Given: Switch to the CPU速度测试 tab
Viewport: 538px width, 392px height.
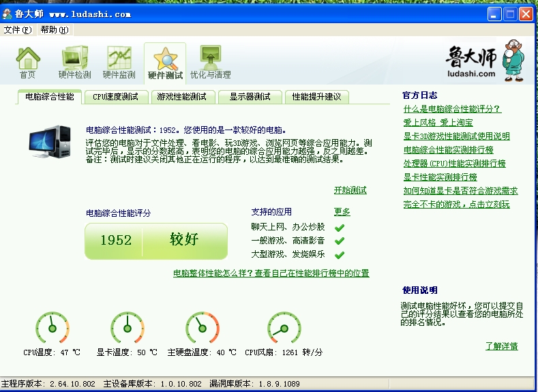Looking at the screenshot, I should [116, 97].
